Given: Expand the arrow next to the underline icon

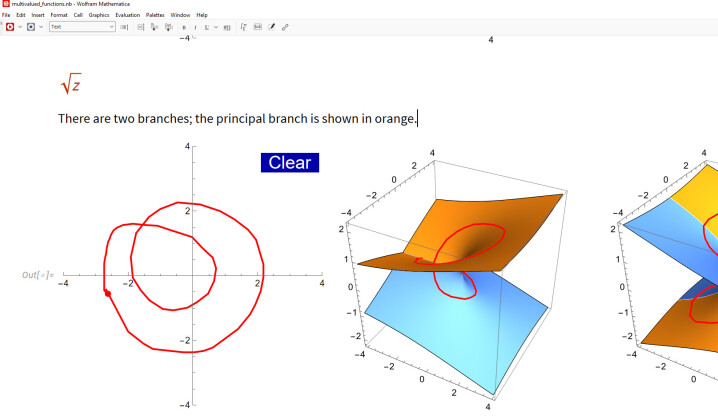Looking at the screenshot, I should [x=216, y=26].
